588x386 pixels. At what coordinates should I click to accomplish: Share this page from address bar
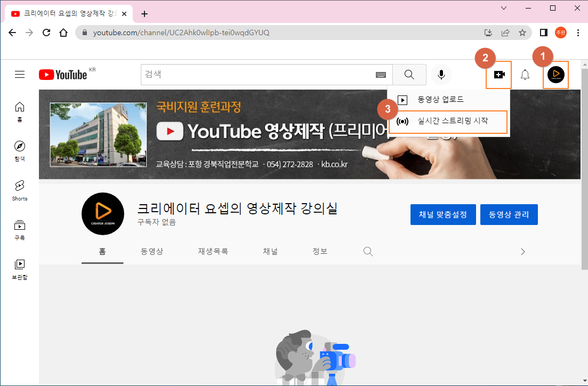505,33
